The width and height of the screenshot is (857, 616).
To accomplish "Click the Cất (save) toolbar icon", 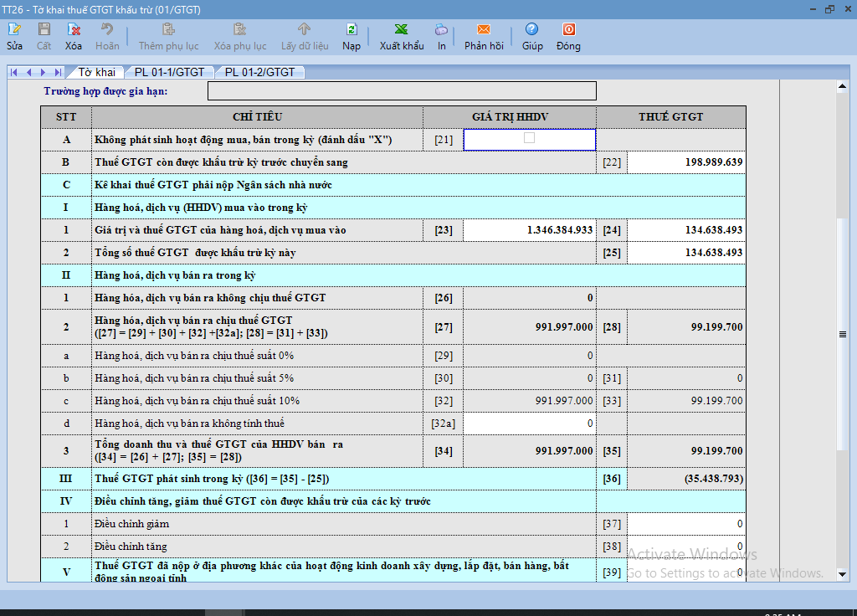I will [x=44, y=29].
